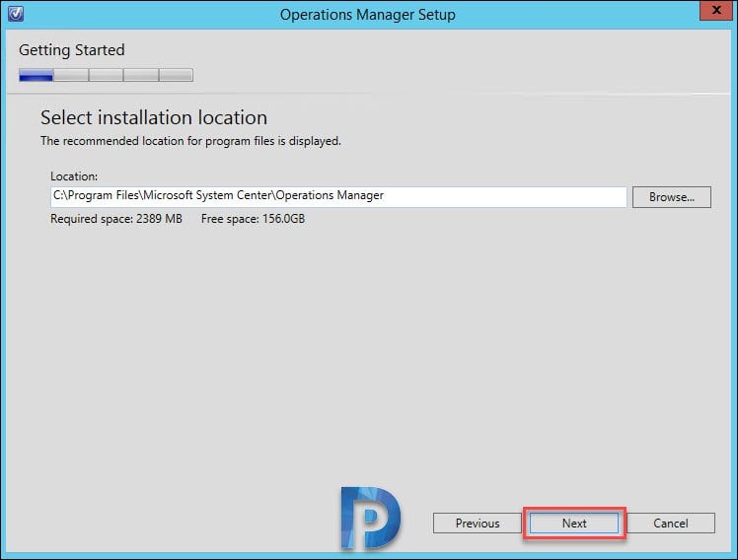Cancel the Operations Manager setup
Image resolution: width=738 pixels, height=560 pixels.
click(670, 523)
